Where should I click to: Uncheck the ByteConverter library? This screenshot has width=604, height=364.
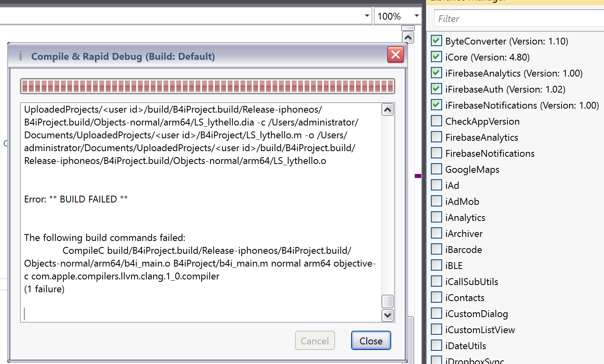pos(436,41)
